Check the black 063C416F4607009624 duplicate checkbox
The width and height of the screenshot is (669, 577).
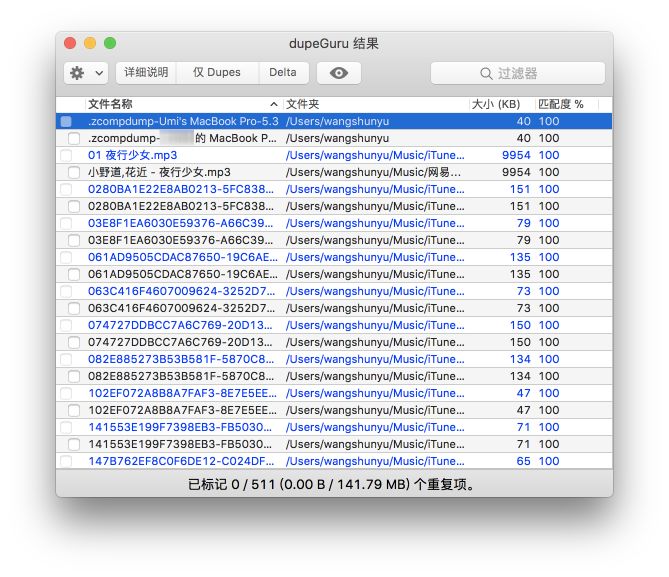[74, 309]
